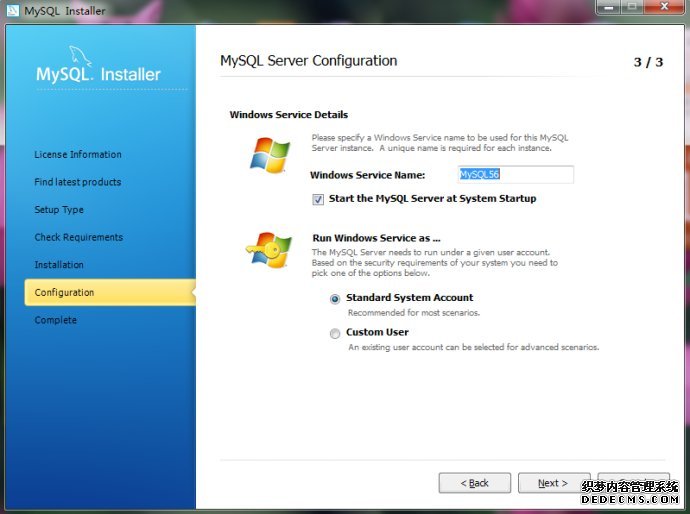
Task: Open the Find latest products step
Action: (x=78, y=182)
